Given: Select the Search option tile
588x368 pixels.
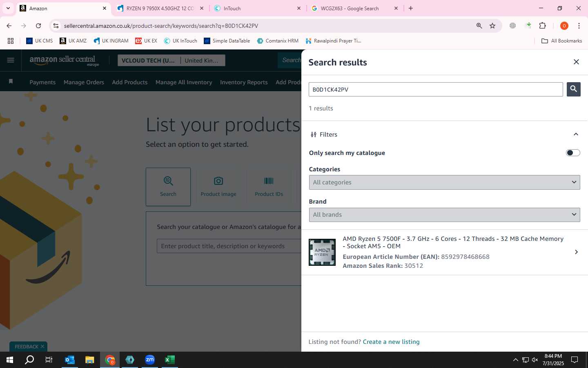Looking at the screenshot, I should pyautogui.click(x=168, y=187).
